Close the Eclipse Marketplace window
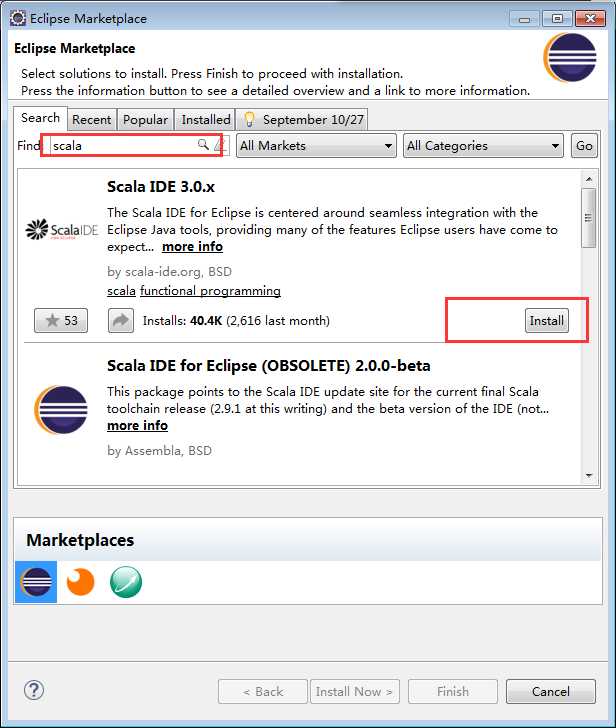 [x=590, y=19]
